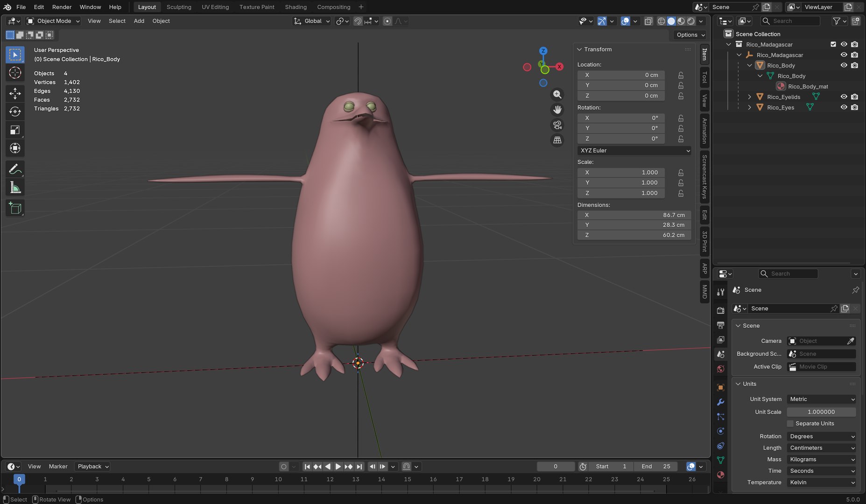This screenshot has height=504, width=866.
Task: Lock Scale Z value
Action: 681,193
